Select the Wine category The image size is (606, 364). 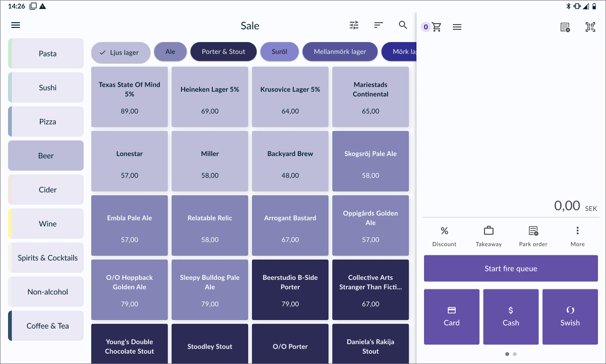coord(46,224)
